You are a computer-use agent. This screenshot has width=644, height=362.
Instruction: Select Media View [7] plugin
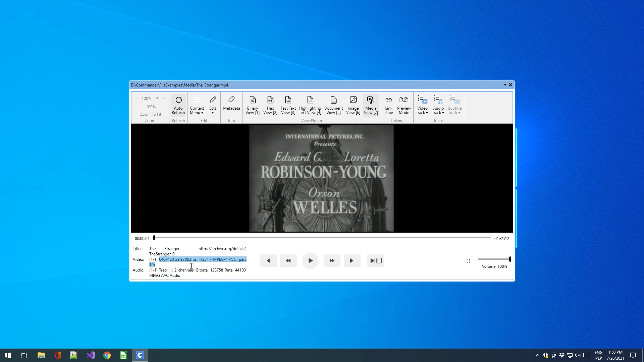click(x=371, y=105)
